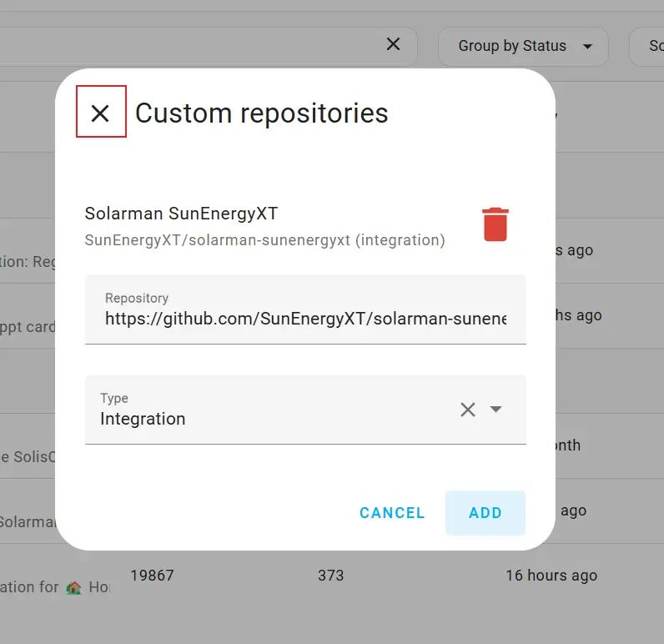Select the row updated 16 hours ago
This screenshot has height=644, width=664.
551,576
